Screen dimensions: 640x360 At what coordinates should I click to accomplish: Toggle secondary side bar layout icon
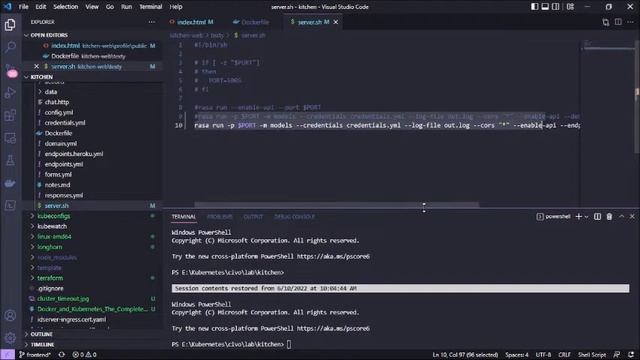pos(556,7)
